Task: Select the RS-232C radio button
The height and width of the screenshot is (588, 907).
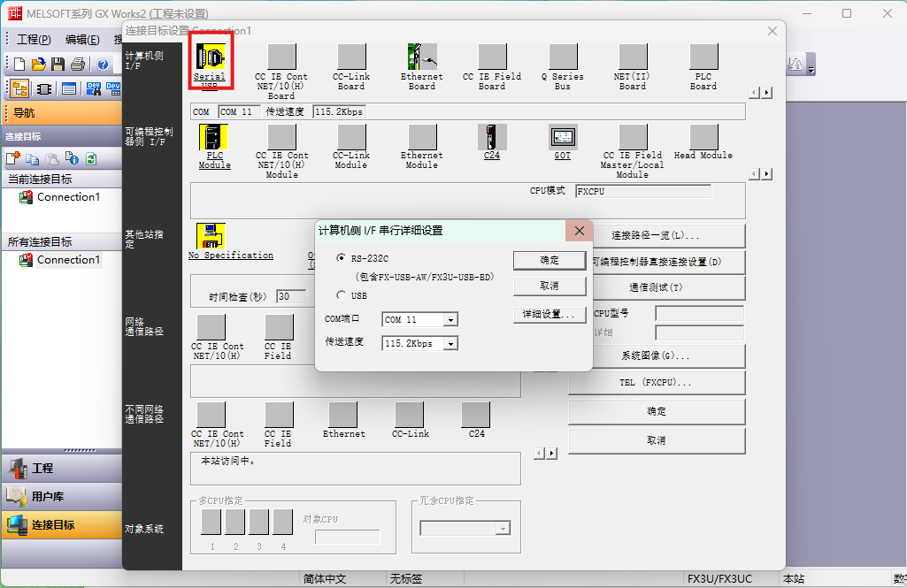Action: coord(342,258)
